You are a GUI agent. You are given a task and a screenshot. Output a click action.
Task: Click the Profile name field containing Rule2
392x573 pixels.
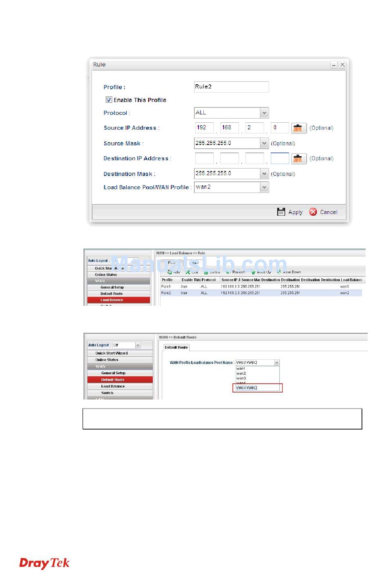[231, 87]
